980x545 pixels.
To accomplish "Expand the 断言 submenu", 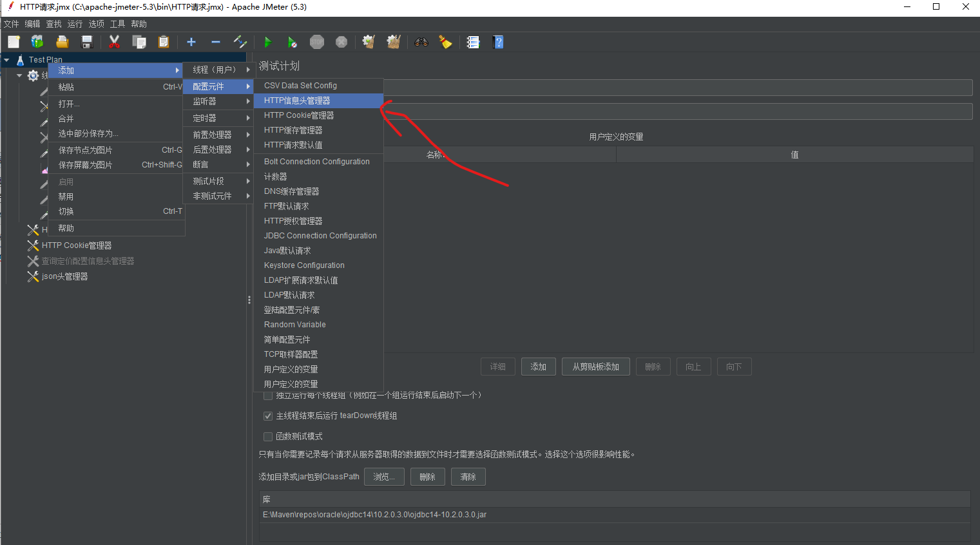I will coord(218,164).
